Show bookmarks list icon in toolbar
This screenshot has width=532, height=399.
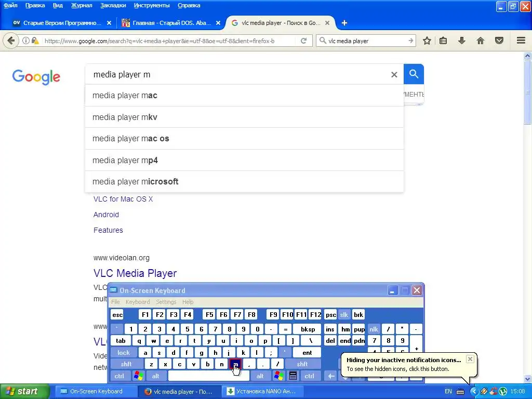tap(443, 41)
